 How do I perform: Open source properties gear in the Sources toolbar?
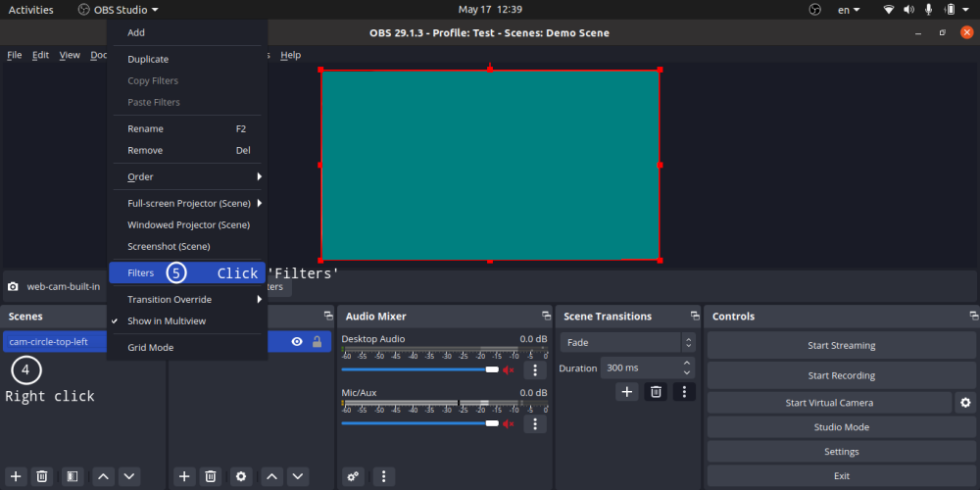[241, 476]
